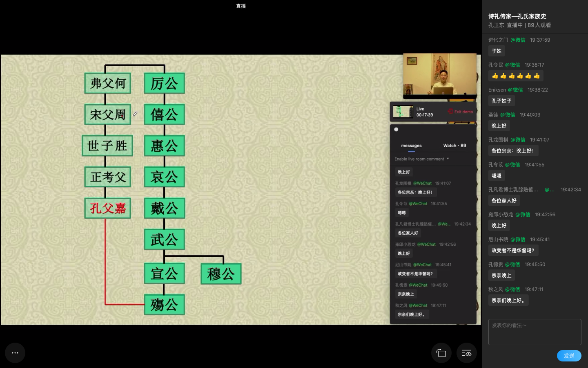This screenshot has height=368, width=588.
Task: Click the 穆公 box on the slide
Action: pos(221,274)
